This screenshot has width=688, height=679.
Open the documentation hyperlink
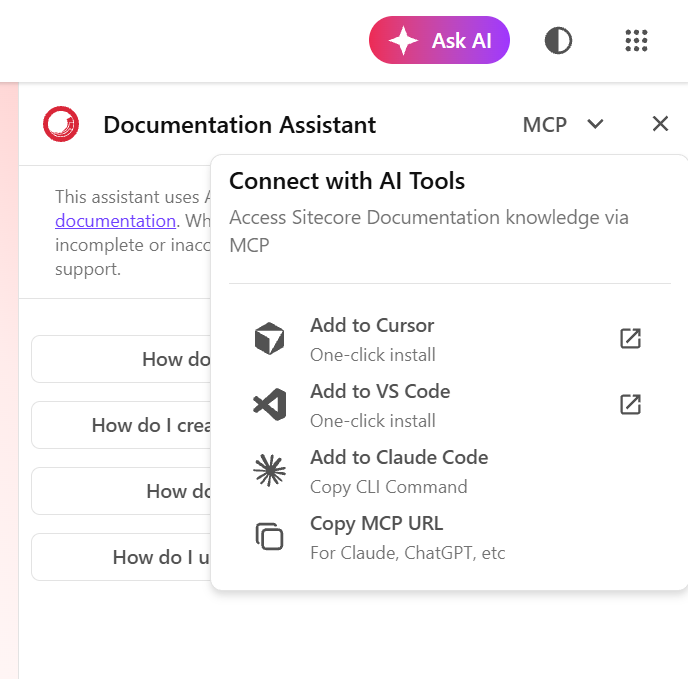click(115, 221)
